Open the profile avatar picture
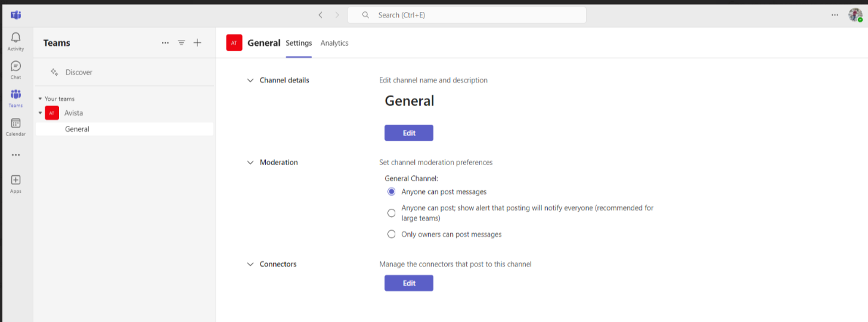Image resolution: width=868 pixels, height=322 pixels. [x=855, y=15]
